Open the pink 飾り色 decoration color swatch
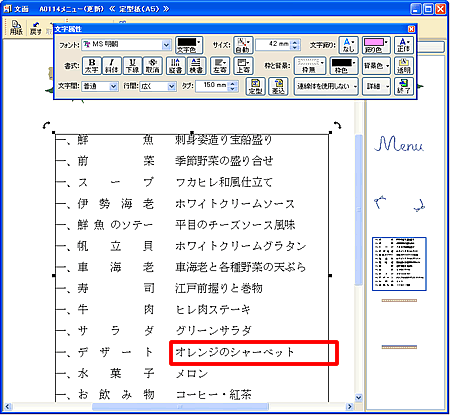The image size is (450, 415). tap(376, 45)
